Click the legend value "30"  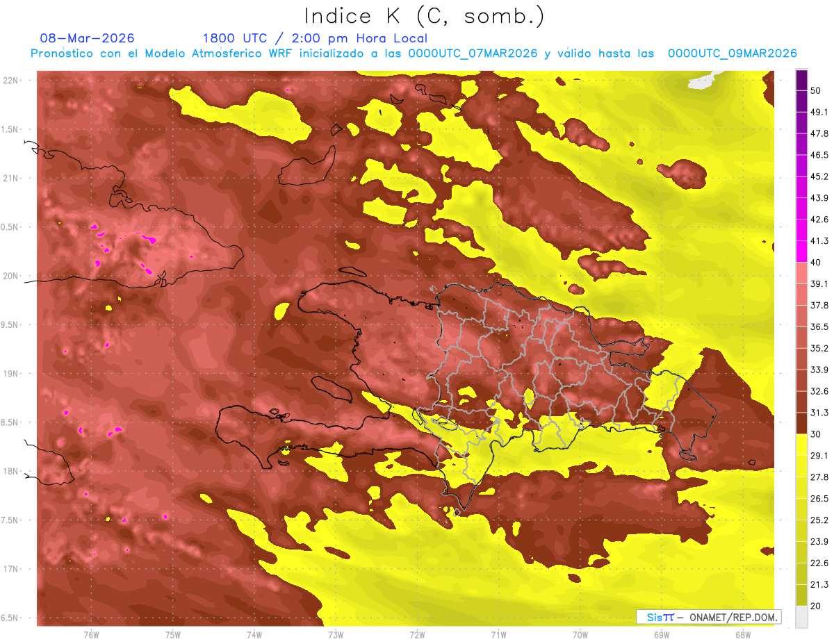point(817,434)
